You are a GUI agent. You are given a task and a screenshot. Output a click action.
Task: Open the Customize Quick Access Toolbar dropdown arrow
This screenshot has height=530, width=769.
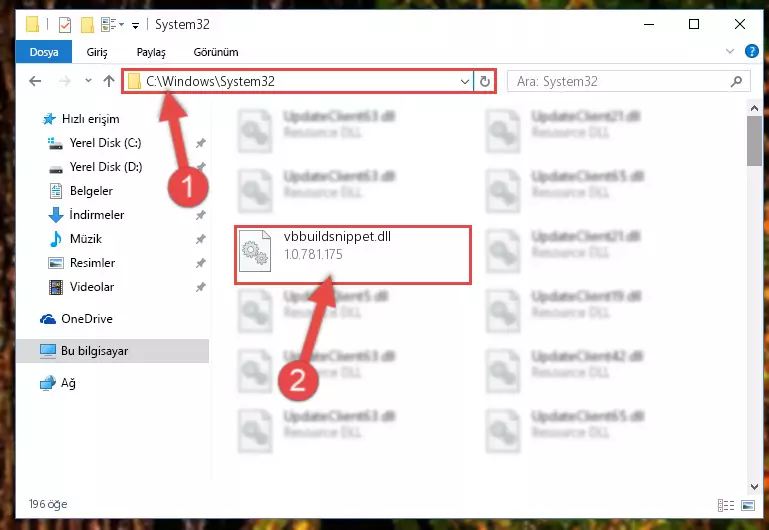coord(135,25)
